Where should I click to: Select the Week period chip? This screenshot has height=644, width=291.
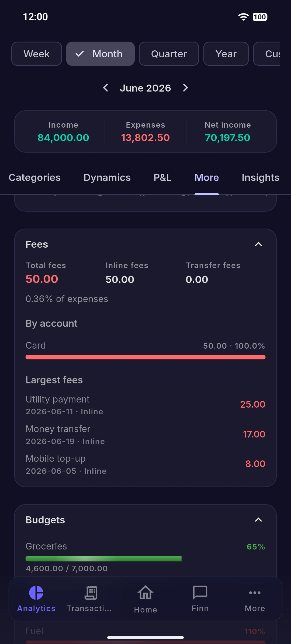coord(37,54)
